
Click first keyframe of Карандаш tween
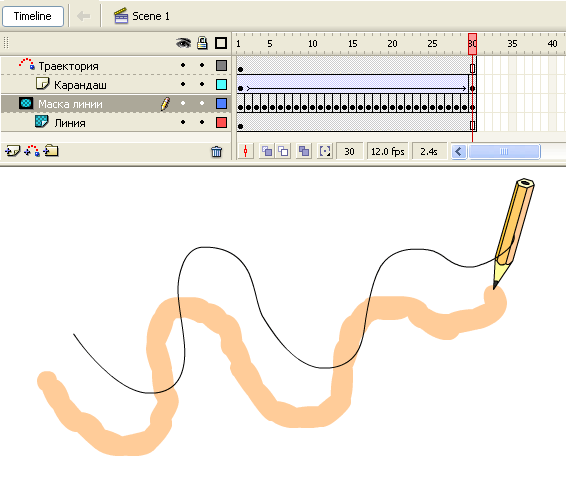241,88
